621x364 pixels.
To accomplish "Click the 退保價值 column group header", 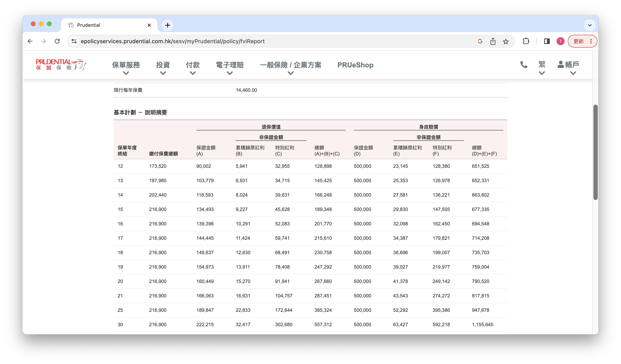I will click(x=271, y=127).
